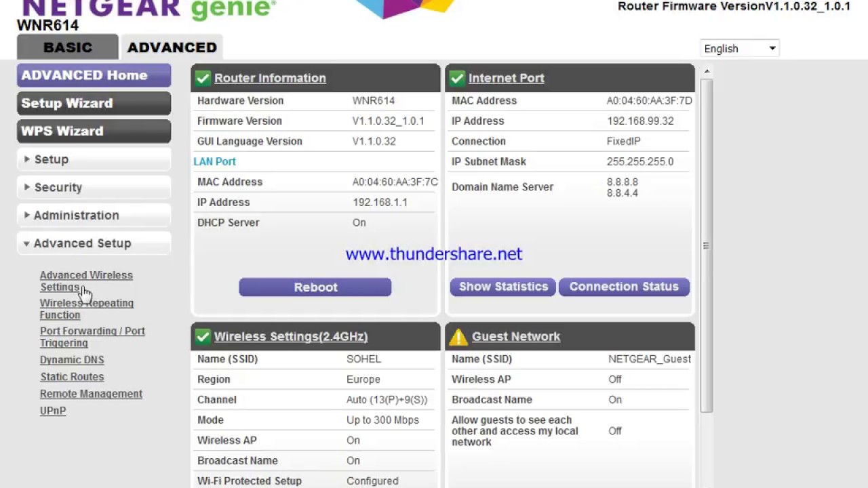Click the Internet Port heading link

pyautogui.click(x=507, y=78)
